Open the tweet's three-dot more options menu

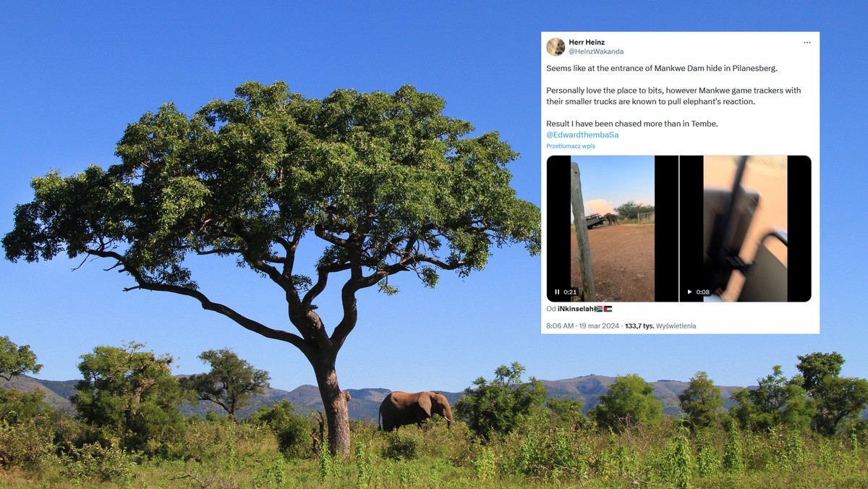(x=807, y=43)
